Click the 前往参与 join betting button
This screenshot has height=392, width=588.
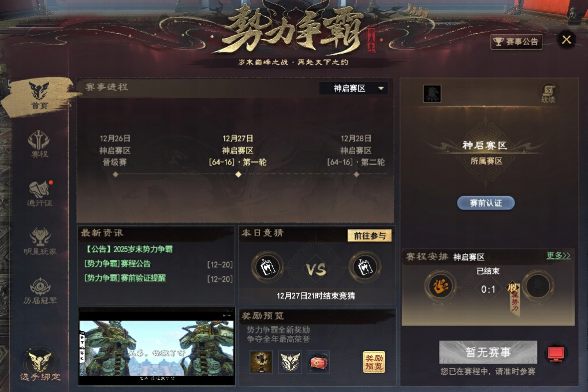tap(370, 236)
